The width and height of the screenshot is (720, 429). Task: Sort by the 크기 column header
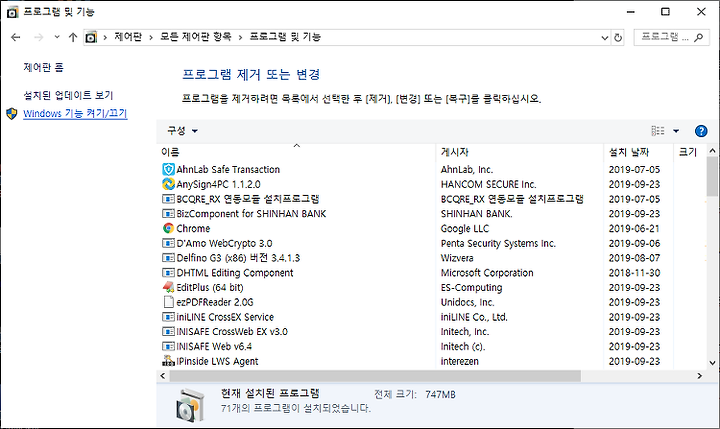tap(690, 152)
